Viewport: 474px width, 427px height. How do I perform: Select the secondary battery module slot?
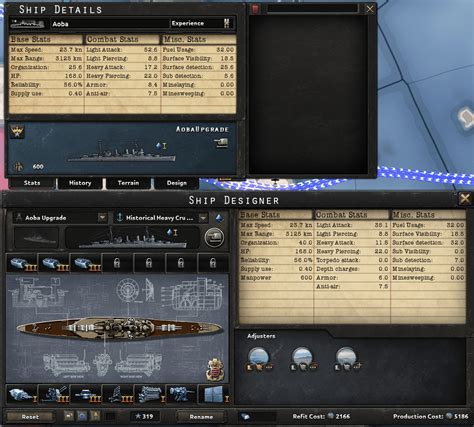point(182,394)
